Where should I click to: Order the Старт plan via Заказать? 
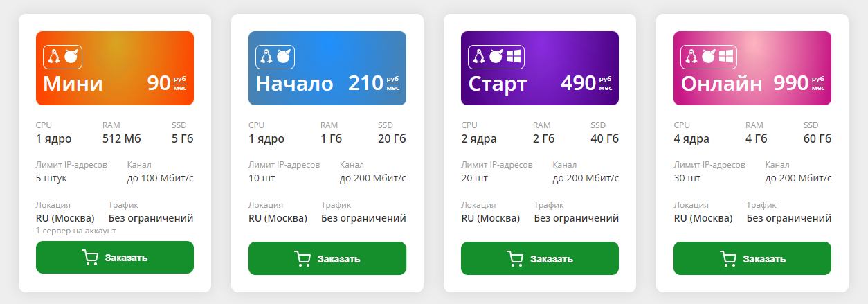point(540,258)
